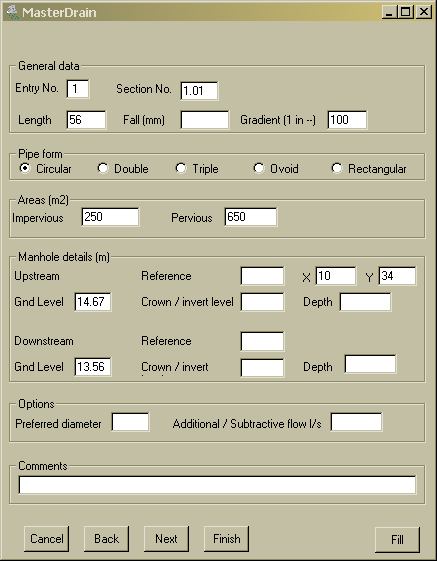Advance with the Next button
437x561 pixels.
(166, 539)
